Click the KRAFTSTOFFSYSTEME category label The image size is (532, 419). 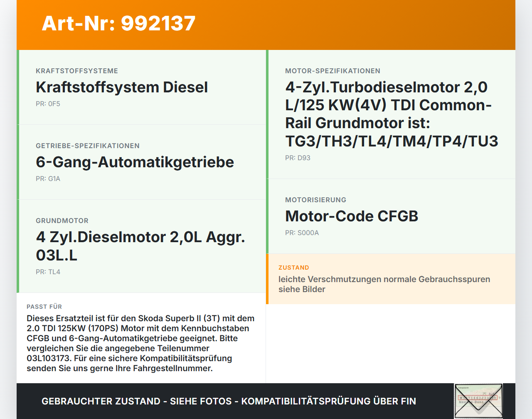(77, 71)
